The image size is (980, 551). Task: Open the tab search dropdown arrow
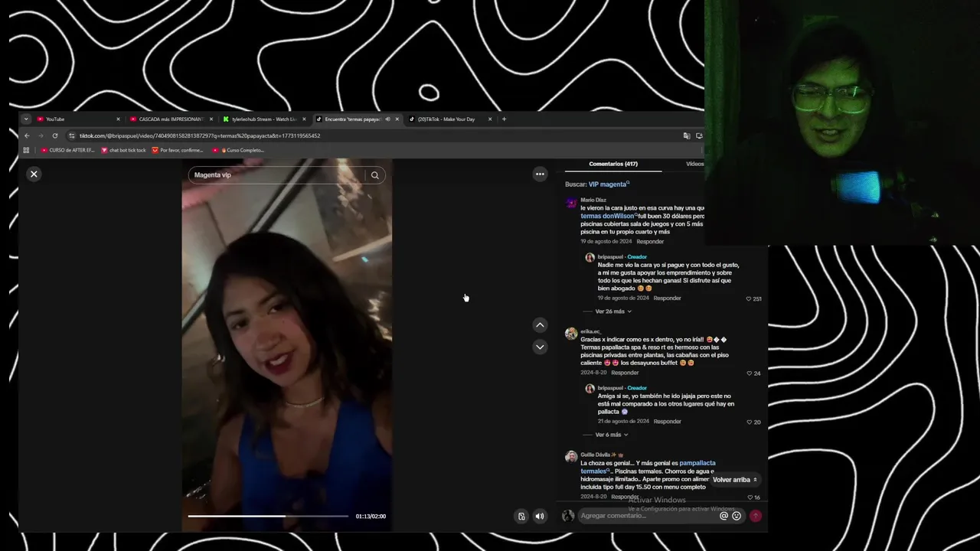tap(25, 119)
